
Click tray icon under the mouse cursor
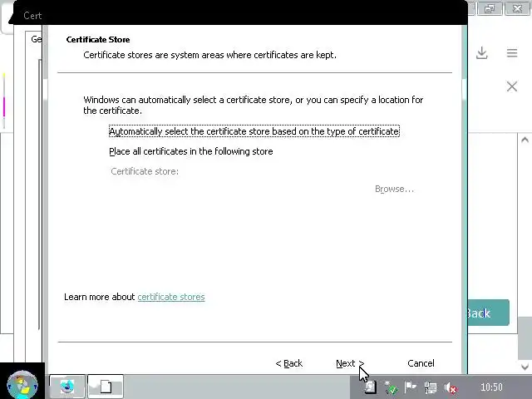click(370, 387)
